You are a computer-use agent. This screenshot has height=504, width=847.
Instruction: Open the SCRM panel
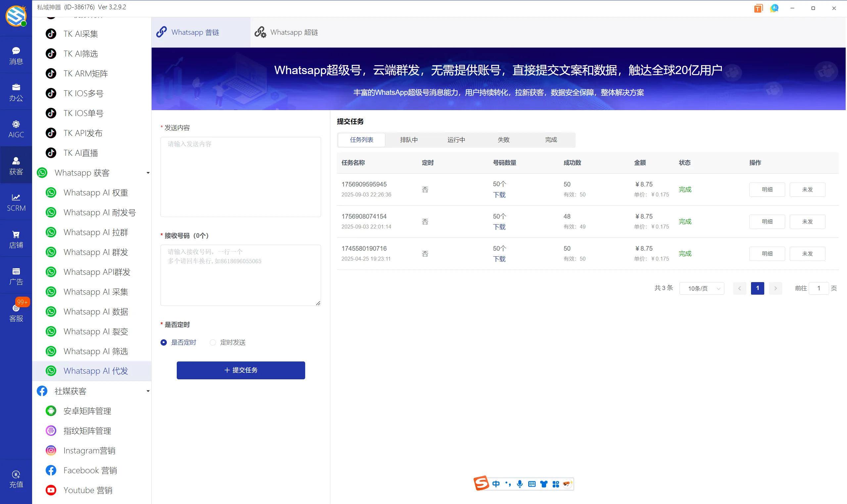click(16, 202)
